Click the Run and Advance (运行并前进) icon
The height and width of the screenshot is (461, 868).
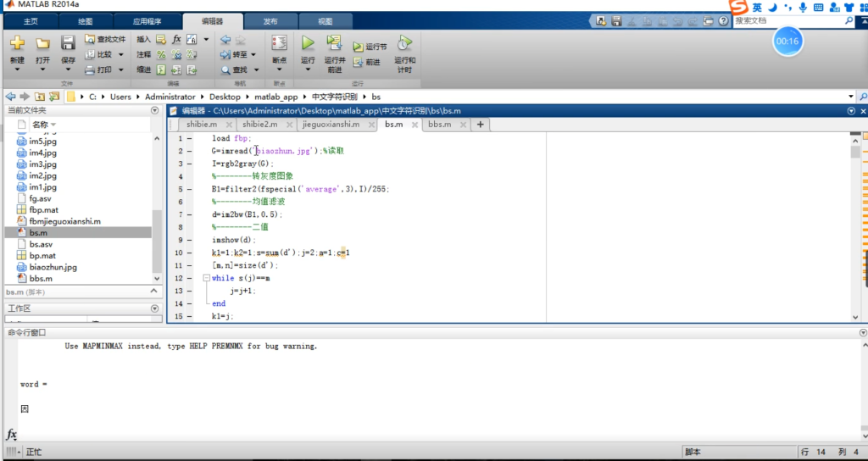[x=335, y=43]
